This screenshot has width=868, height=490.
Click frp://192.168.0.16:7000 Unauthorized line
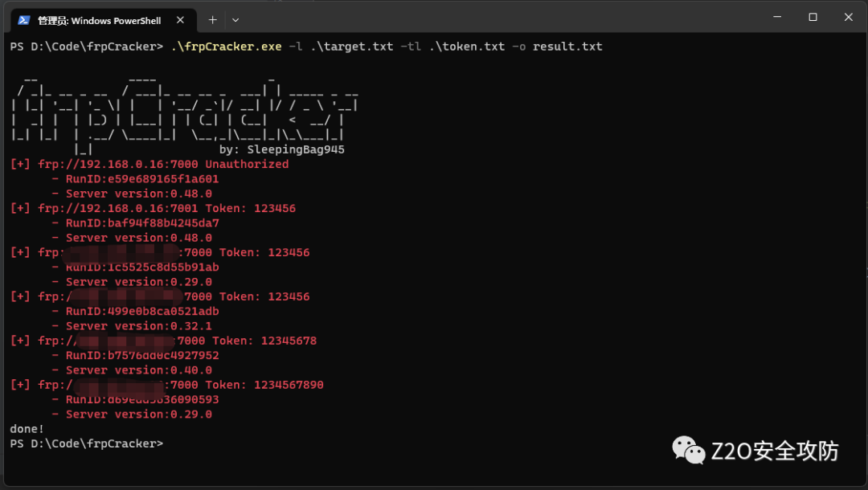coord(149,164)
